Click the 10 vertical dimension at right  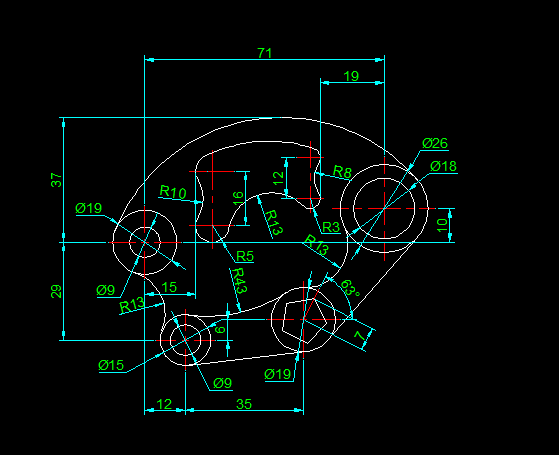click(x=442, y=225)
